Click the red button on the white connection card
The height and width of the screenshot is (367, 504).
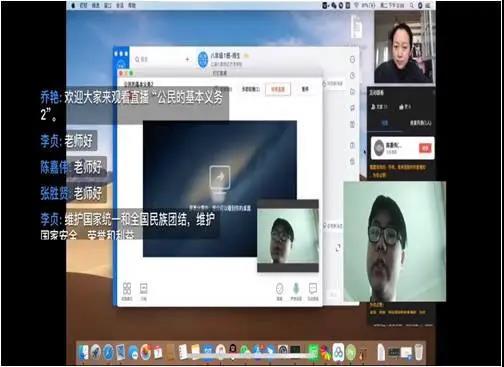[x=425, y=148]
